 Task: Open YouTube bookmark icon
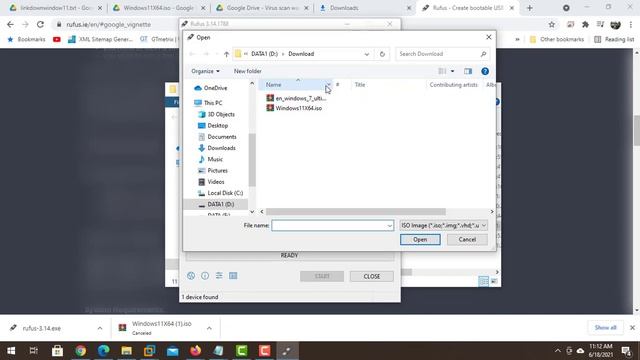point(57,40)
